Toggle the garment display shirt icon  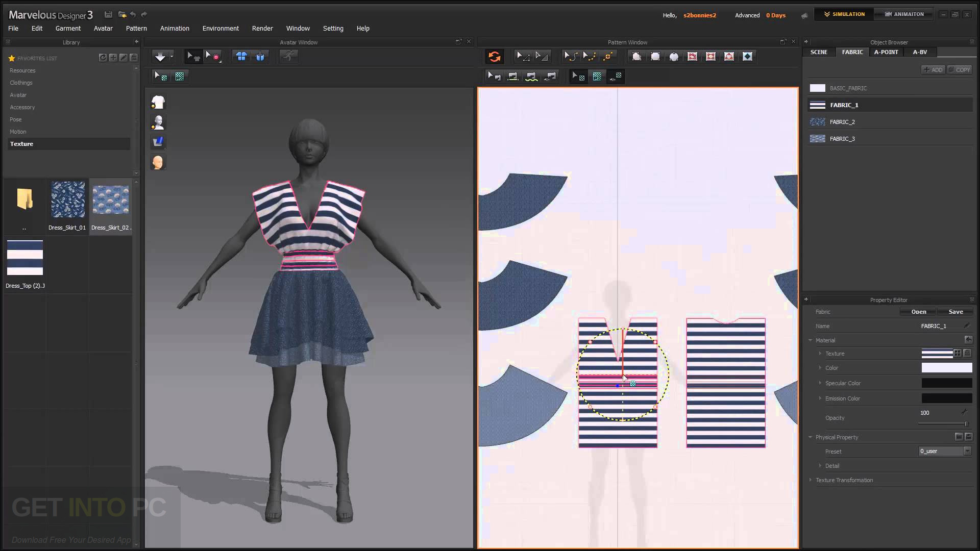[x=158, y=103]
